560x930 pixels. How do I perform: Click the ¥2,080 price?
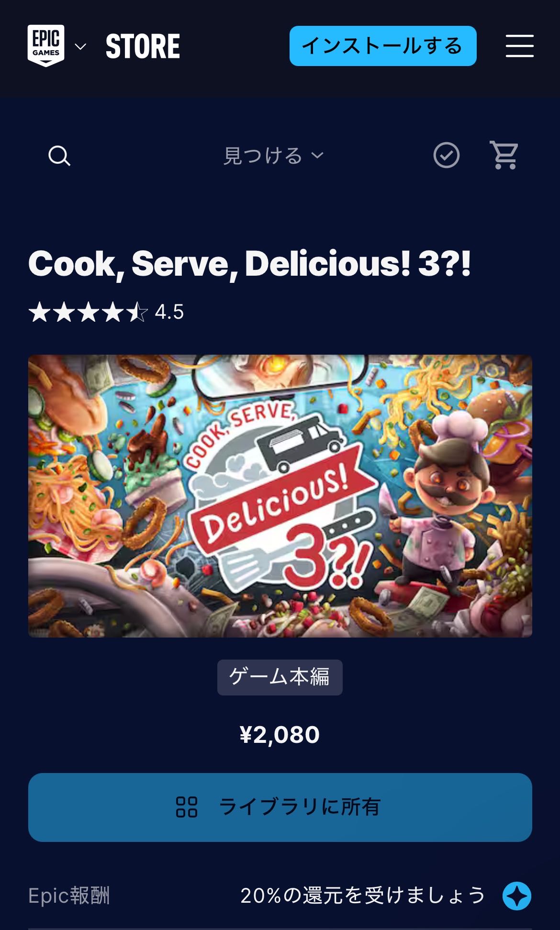coord(280,735)
